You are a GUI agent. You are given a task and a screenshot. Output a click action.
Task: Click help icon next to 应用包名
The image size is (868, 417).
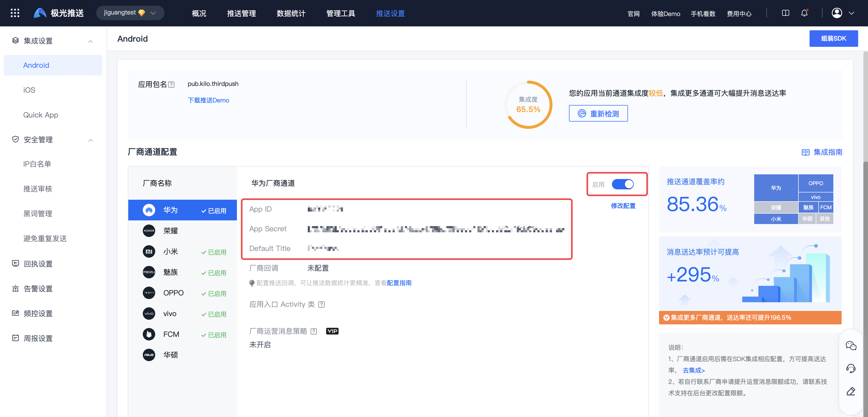click(x=171, y=84)
